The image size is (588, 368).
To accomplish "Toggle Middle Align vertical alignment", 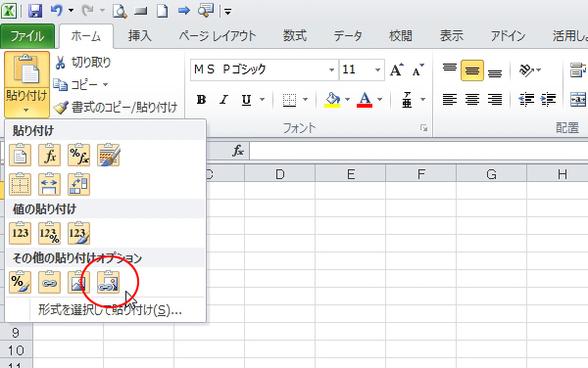I will coord(472,70).
